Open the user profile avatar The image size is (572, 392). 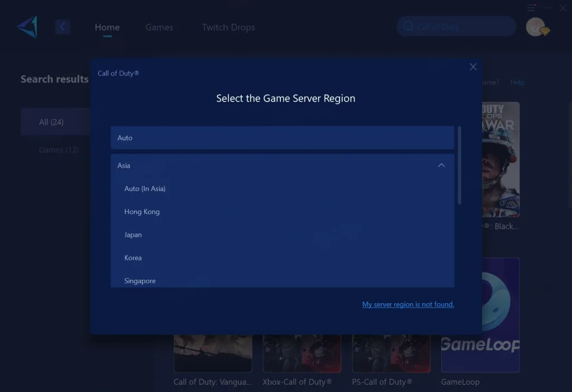(x=536, y=27)
